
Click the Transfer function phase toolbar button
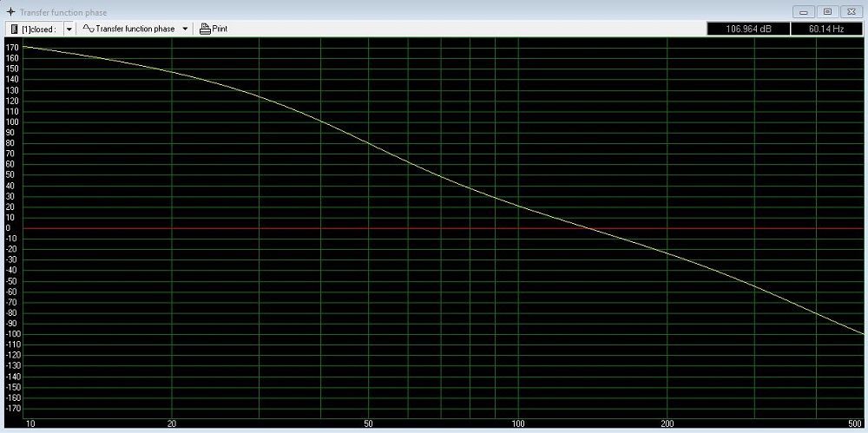coord(128,29)
